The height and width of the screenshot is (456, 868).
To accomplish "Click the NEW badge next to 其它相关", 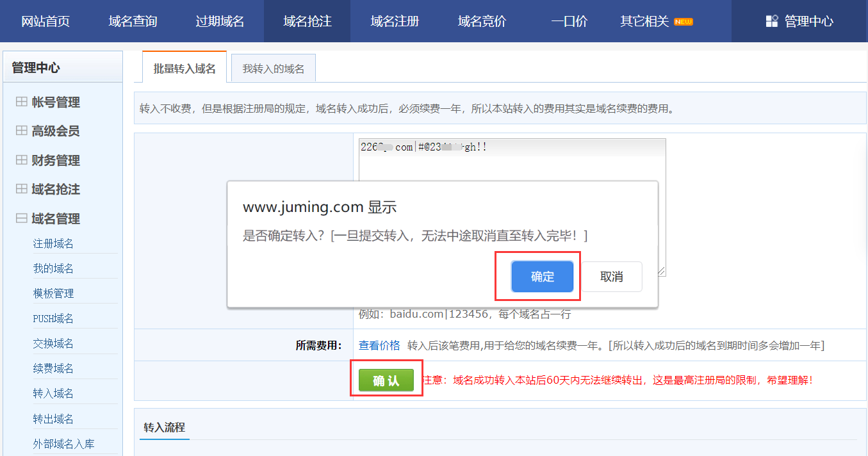I will (685, 20).
